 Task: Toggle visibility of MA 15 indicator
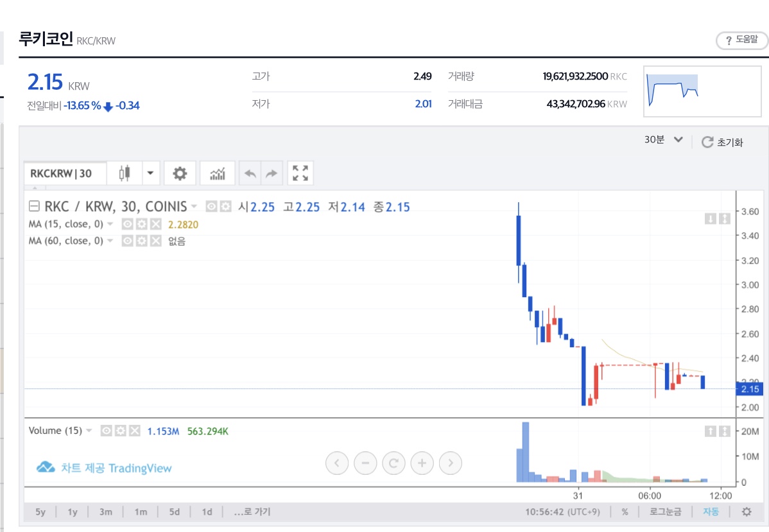point(127,224)
